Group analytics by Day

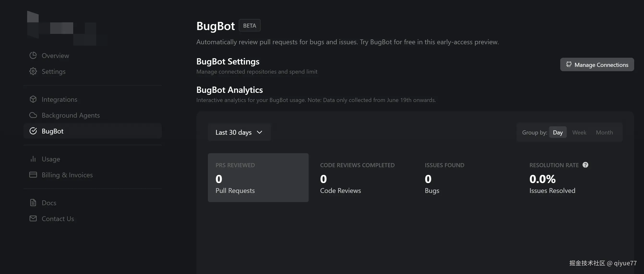558,132
